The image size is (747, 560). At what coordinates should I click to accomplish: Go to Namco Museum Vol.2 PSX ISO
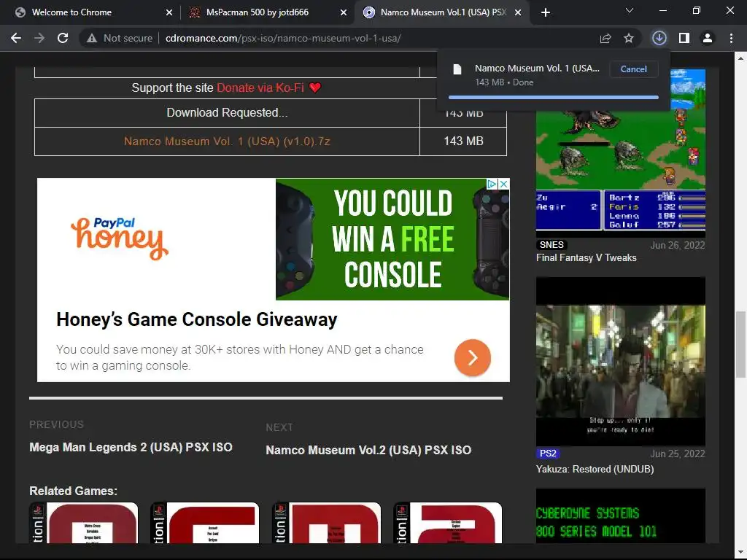pyautogui.click(x=368, y=450)
